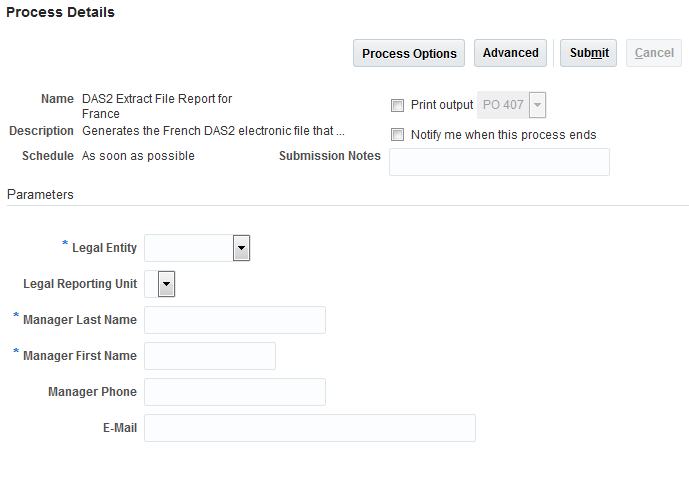Expand the Legal Entity dropdown arrow
The width and height of the screenshot is (689, 487).
coord(240,248)
